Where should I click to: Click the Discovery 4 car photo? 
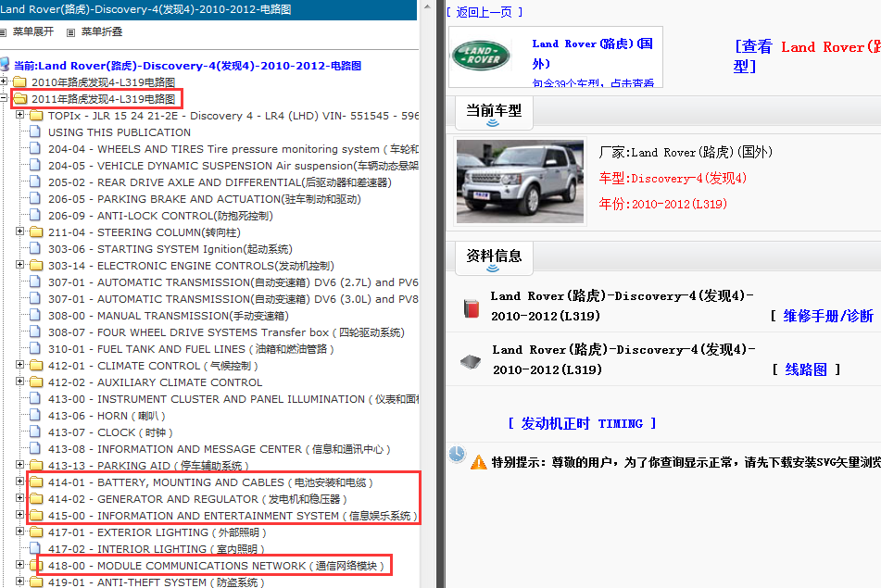click(520, 181)
